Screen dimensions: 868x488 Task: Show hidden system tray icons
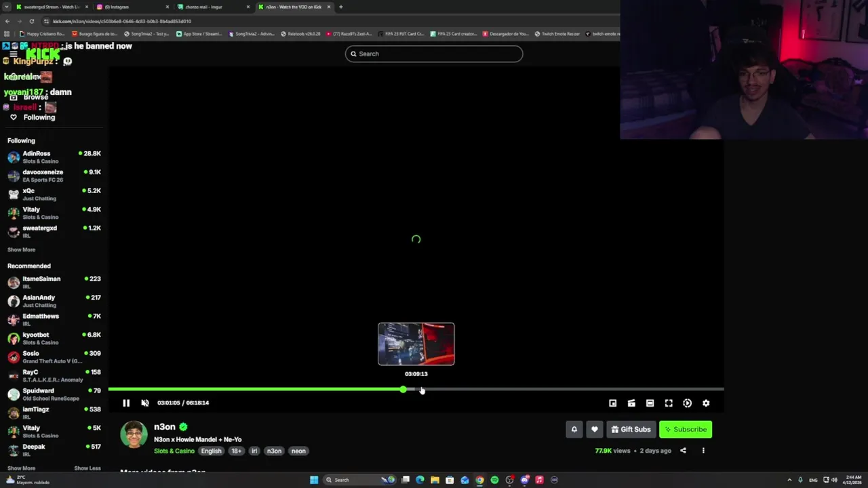[789, 480]
